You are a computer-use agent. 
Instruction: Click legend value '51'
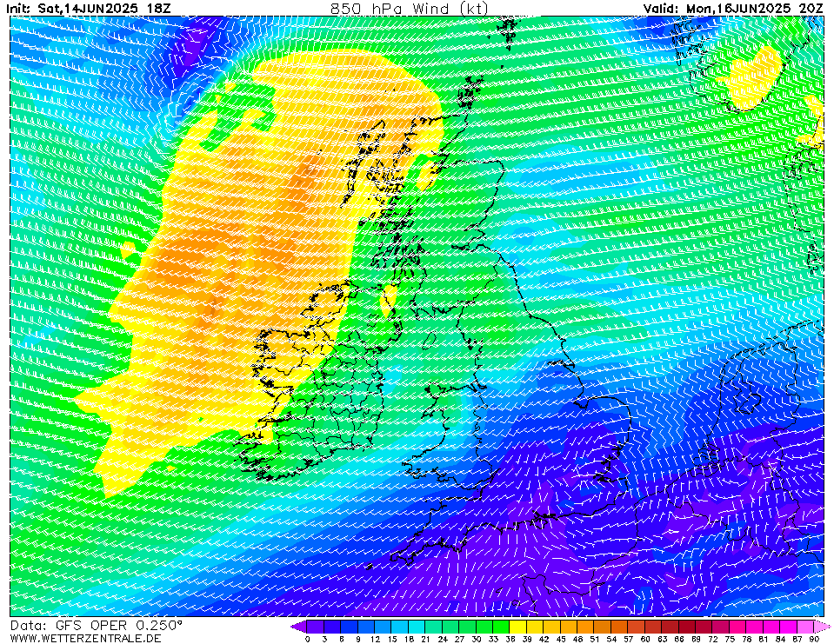pos(594,639)
